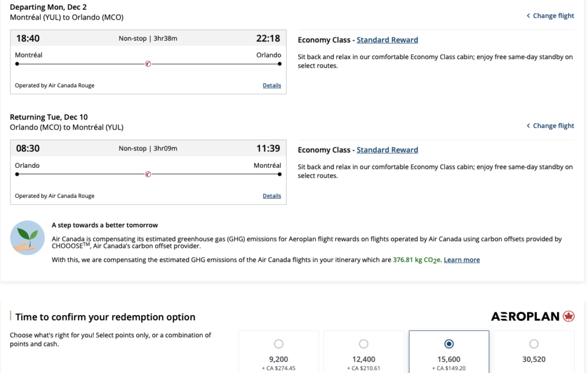Image resolution: width=588 pixels, height=373 pixels.
Task: Change the departing flight on Dec 2
Action: pos(553,16)
